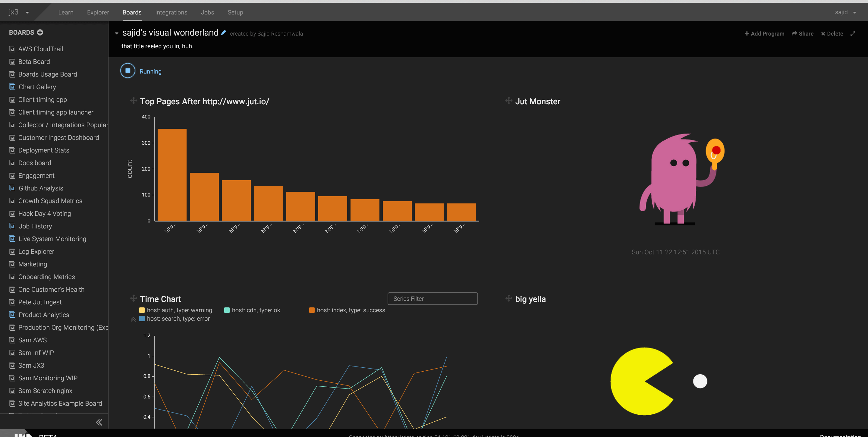Click the Live System Monitoring board icon
The width and height of the screenshot is (868, 437).
(12, 239)
